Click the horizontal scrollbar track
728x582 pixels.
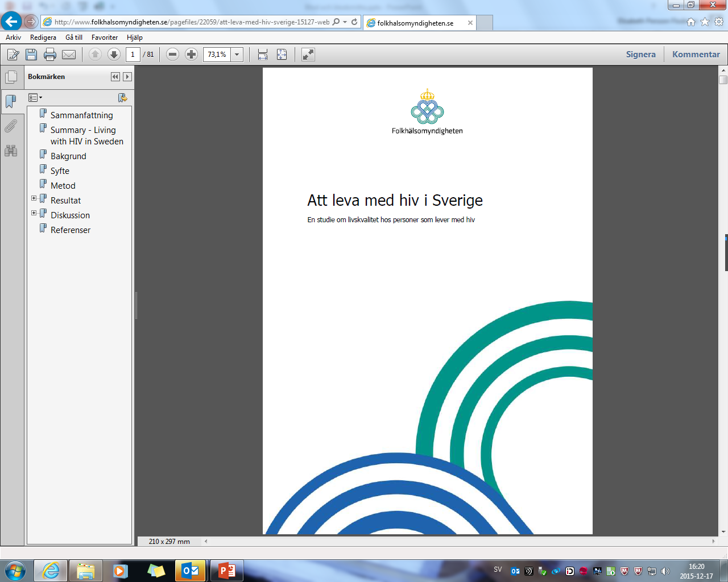(460, 542)
